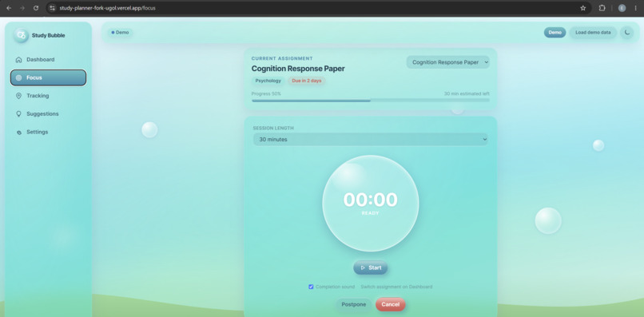The image size is (644, 317).
Task: Expand the 30 minutes session length dropdown
Action: 371,139
